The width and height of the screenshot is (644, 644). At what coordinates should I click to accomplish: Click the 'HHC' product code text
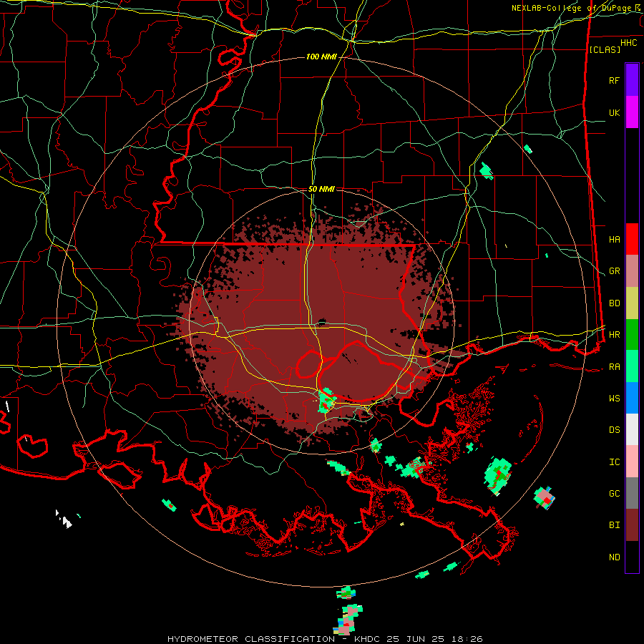(628, 43)
